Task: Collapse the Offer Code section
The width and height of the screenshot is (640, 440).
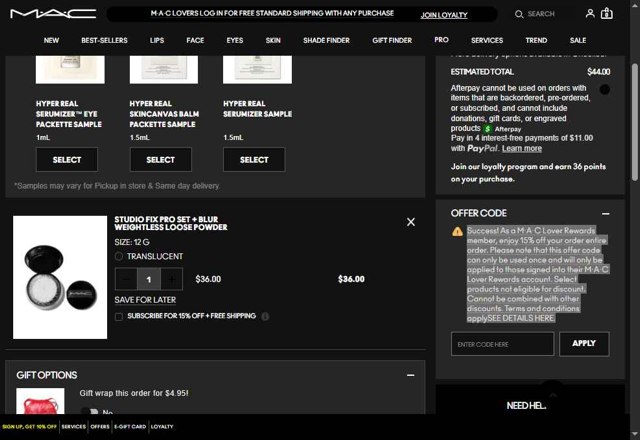Action: (x=605, y=213)
